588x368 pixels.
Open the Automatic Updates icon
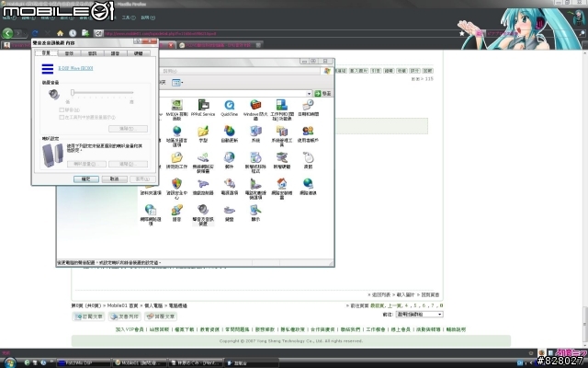(x=229, y=133)
